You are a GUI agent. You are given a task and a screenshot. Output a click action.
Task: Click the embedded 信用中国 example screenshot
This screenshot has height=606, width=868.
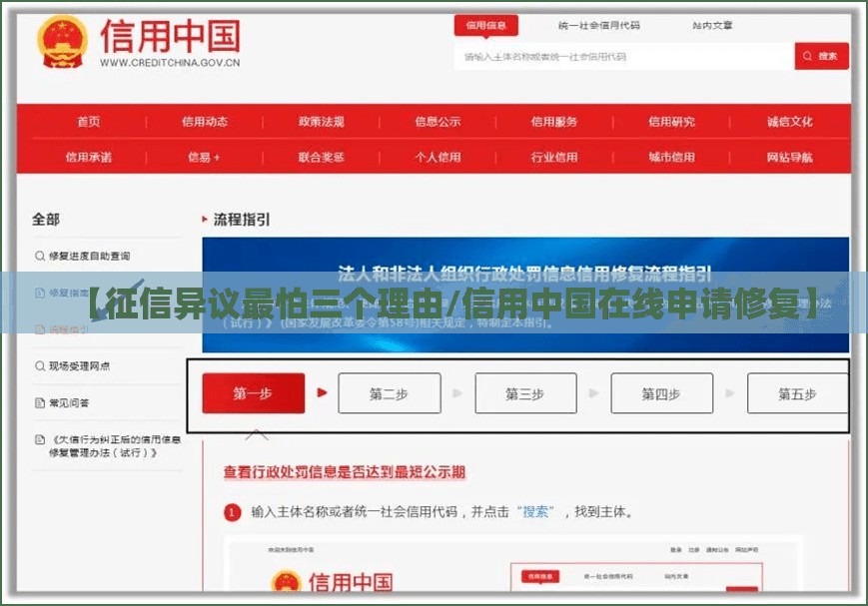coord(513,564)
